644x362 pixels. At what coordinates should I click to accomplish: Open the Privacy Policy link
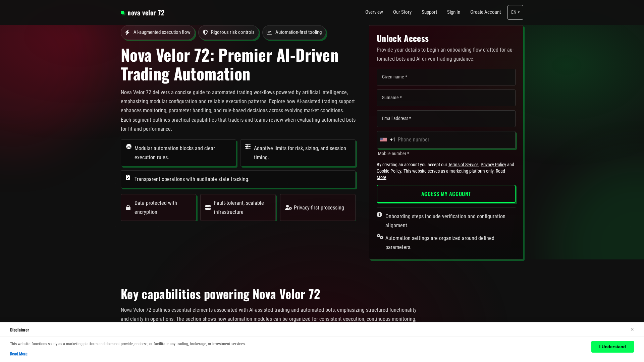coord(493,165)
